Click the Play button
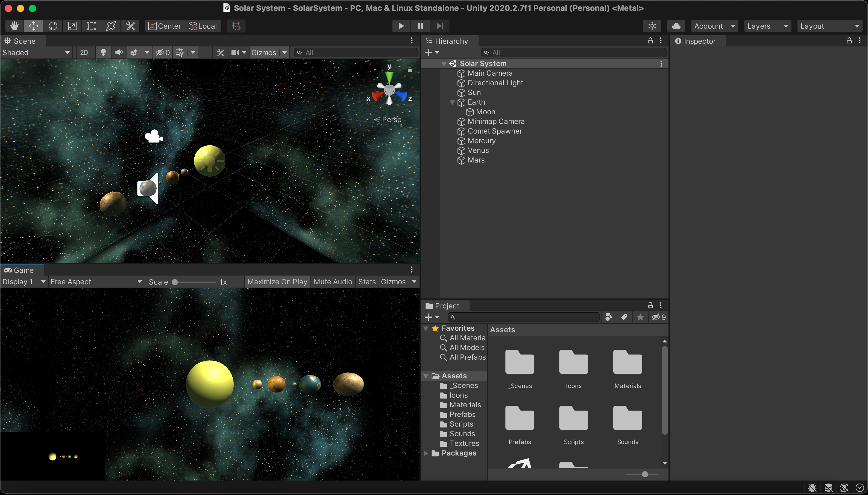Viewport: 868px width, 495px height. point(401,26)
